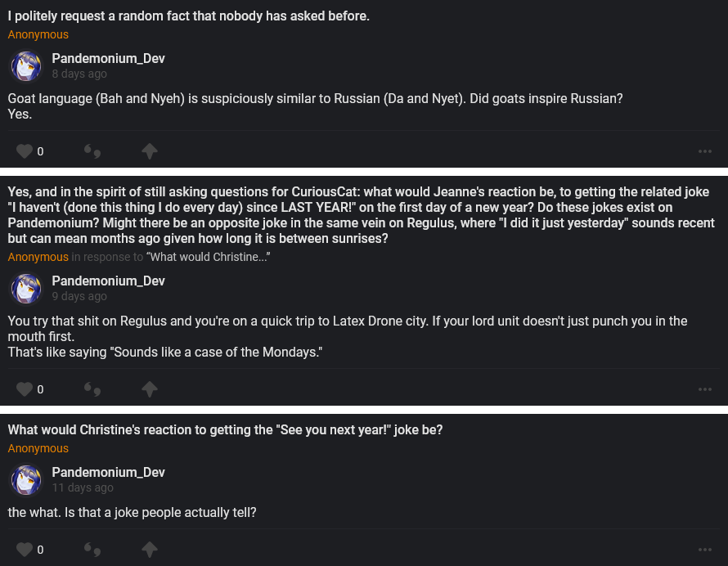Screen dimensions: 728x566
Task: Click quote icon on the Regulus answer
Action: click(x=92, y=389)
